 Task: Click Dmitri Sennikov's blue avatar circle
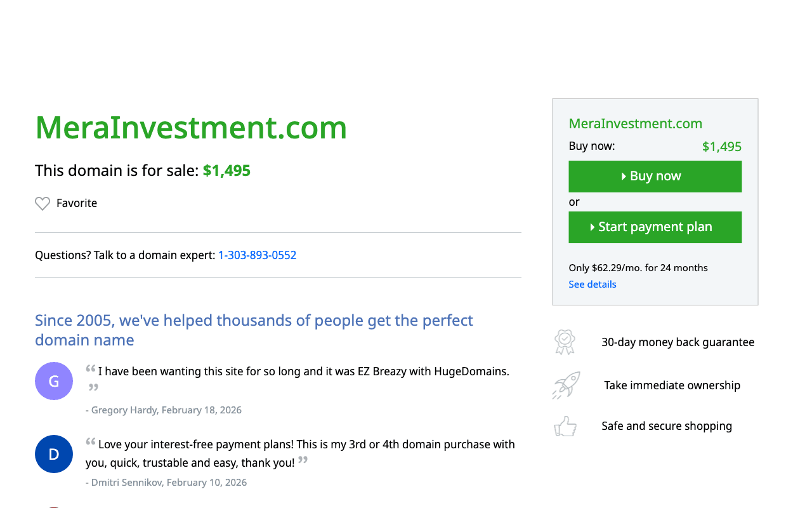[x=54, y=453]
